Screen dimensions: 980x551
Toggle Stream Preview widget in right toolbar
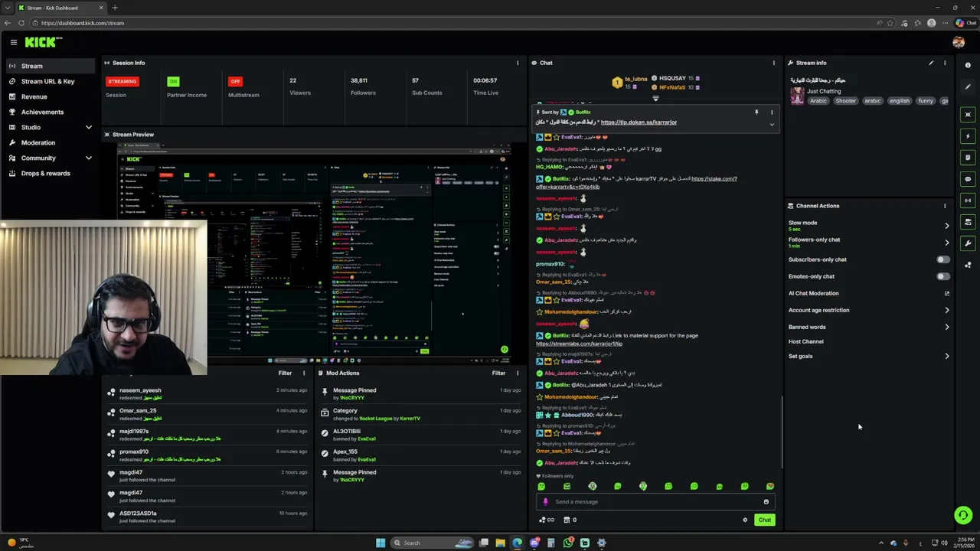click(968, 115)
